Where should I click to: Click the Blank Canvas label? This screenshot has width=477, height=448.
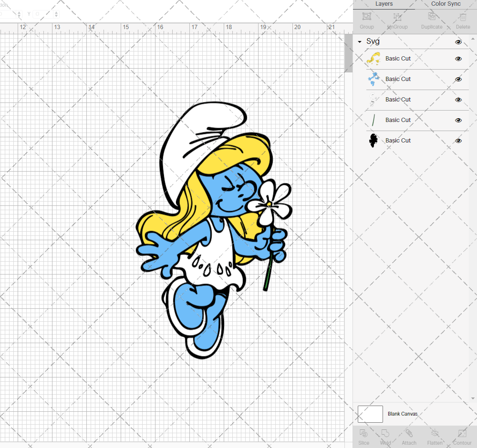(403, 414)
